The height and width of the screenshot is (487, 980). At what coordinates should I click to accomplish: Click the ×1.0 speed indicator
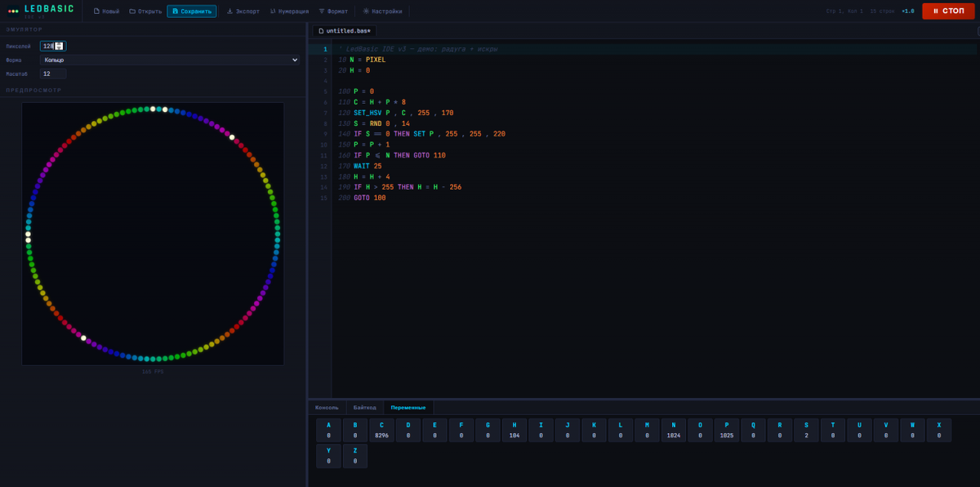(907, 11)
